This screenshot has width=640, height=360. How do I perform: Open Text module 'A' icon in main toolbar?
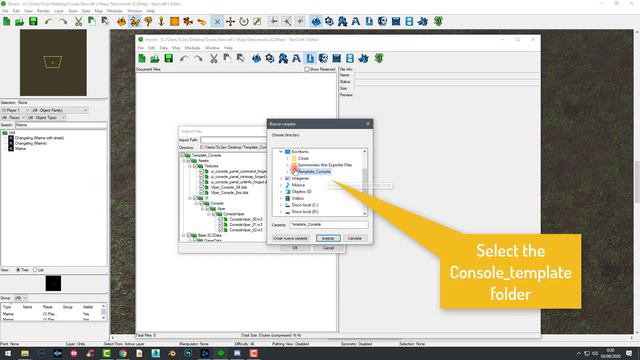click(356, 22)
